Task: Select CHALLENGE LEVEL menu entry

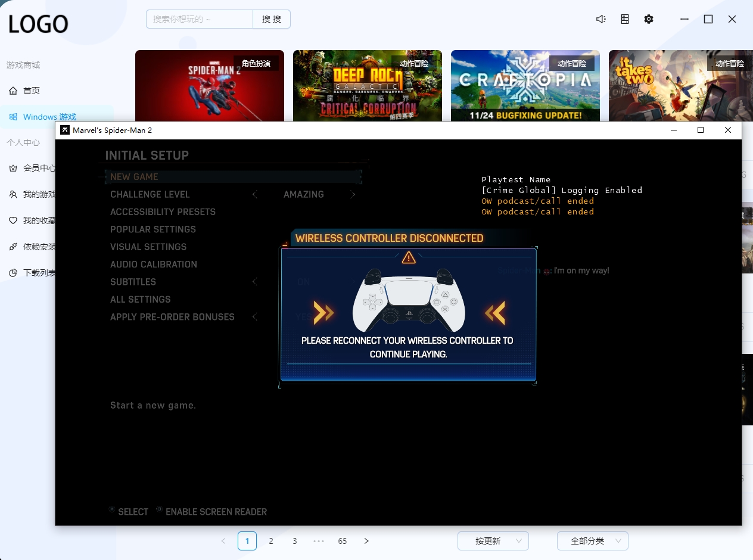Action: [x=150, y=194]
